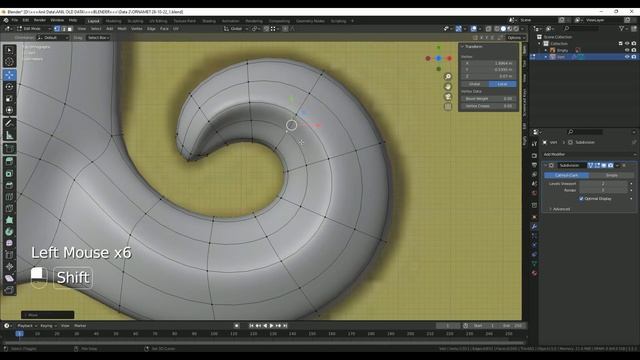This screenshot has height=360, width=640.
Task: Select the Extrude Region tool
Action: click(9, 161)
